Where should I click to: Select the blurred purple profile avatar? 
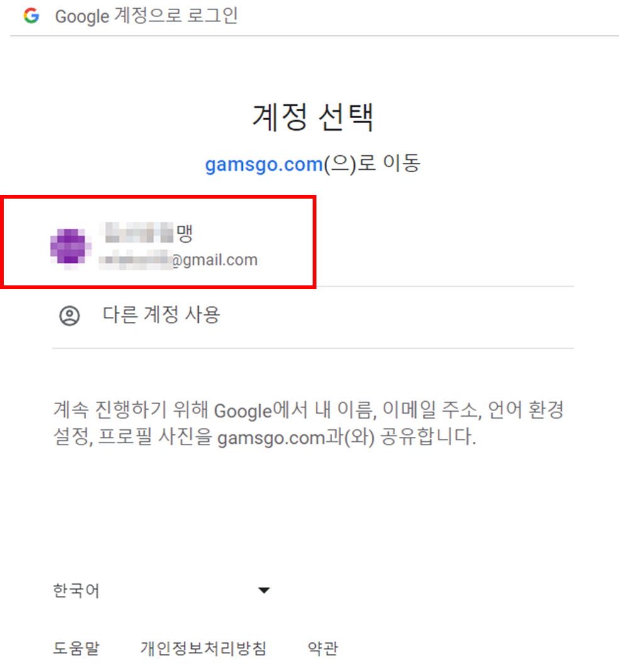click(x=71, y=248)
